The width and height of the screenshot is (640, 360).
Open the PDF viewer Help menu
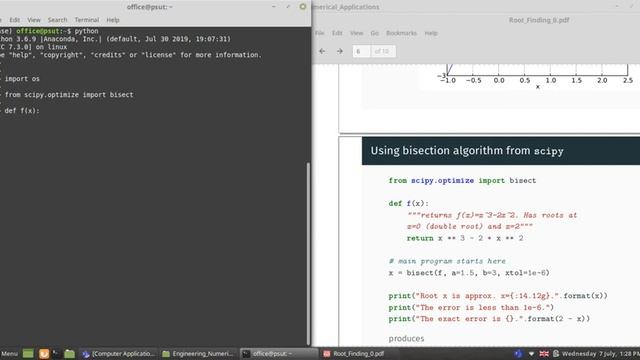431,33
